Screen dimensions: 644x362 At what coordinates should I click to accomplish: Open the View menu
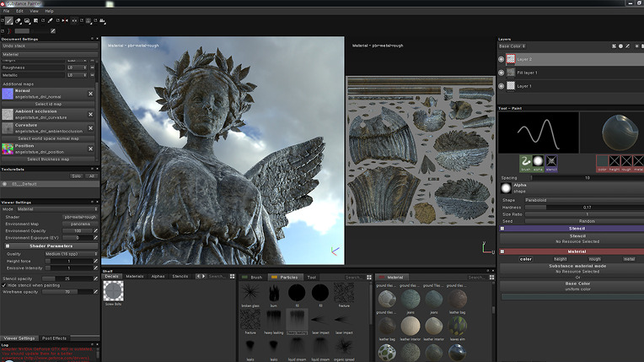(x=34, y=11)
